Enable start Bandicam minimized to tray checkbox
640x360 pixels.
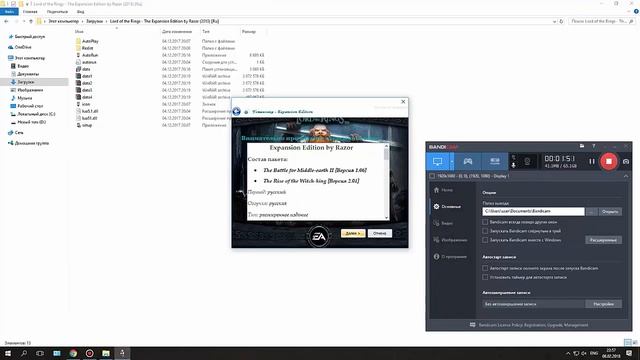[485, 231]
